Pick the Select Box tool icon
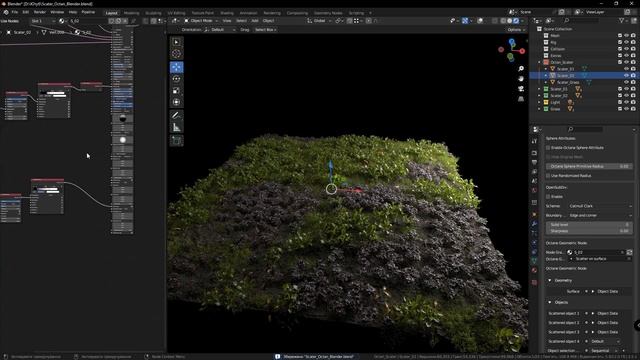The image size is (640, 360). tap(176, 42)
